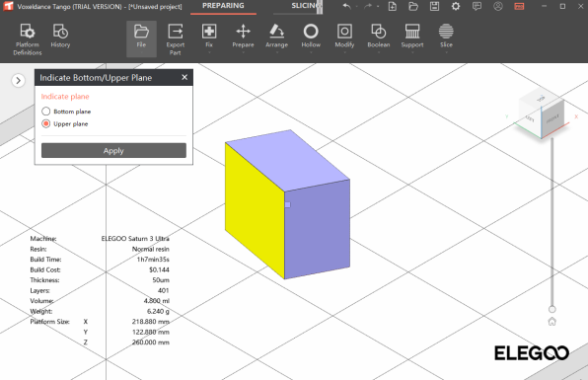Expand the Hollow dropdown arrow

[311, 52]
